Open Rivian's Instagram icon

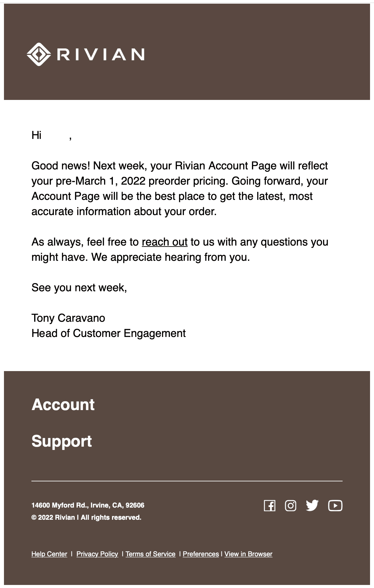(x=290, y=506)
